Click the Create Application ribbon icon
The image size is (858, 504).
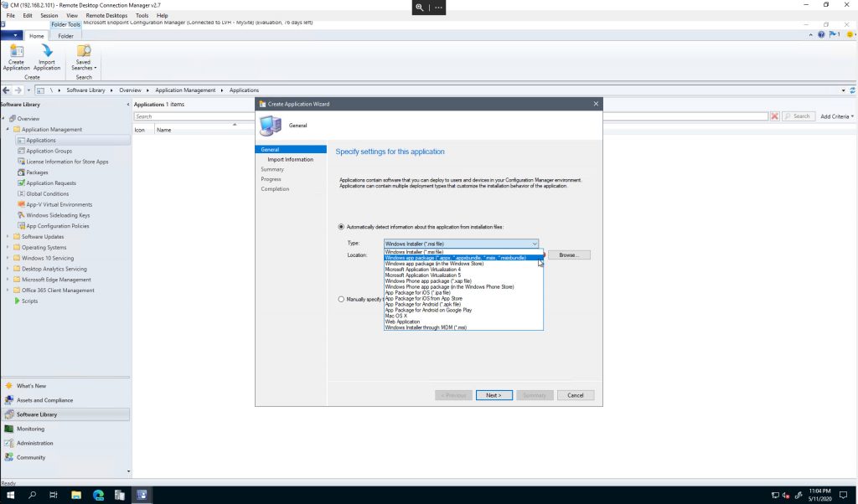coord(17,51)
